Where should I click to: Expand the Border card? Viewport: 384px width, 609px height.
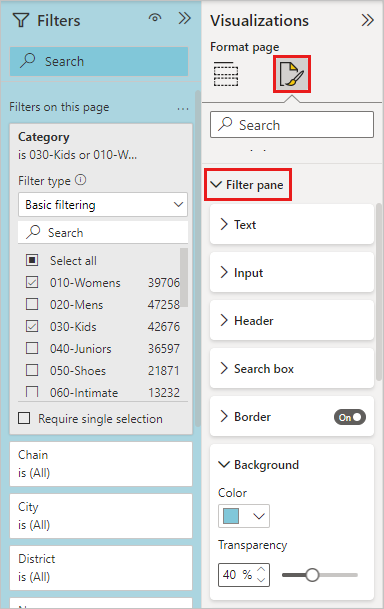(224, 417)
